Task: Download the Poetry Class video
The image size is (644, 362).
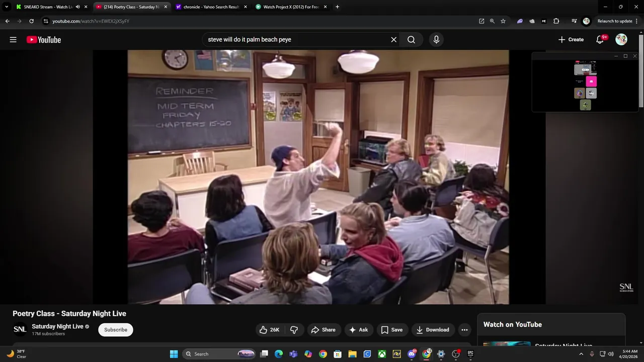Action: [x=433, y=330]
